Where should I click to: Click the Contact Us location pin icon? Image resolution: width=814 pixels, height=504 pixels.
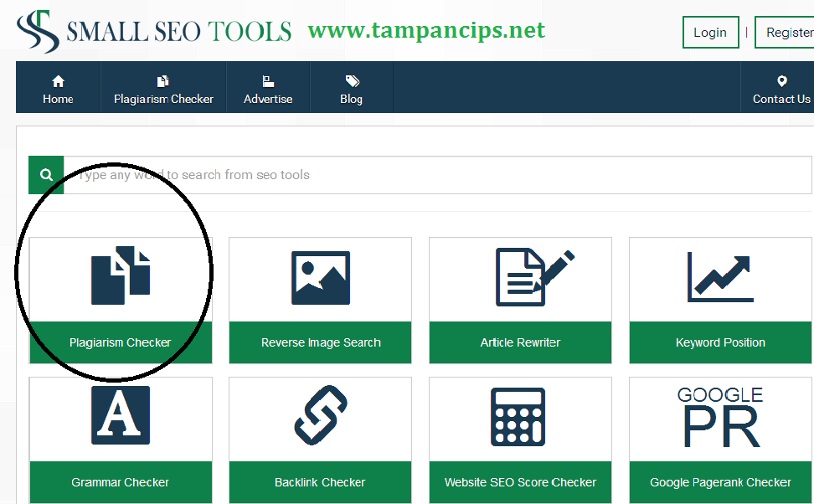point(782,81)
